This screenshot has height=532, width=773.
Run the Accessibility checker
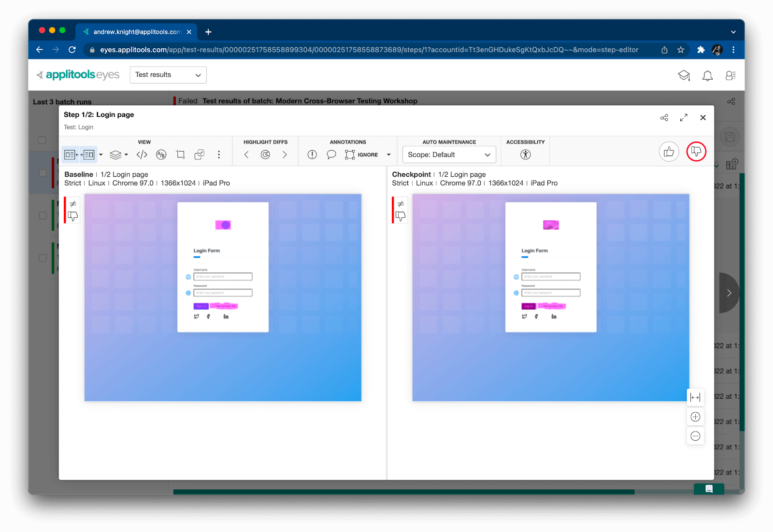pyautogui.click(x=526, y=154)
